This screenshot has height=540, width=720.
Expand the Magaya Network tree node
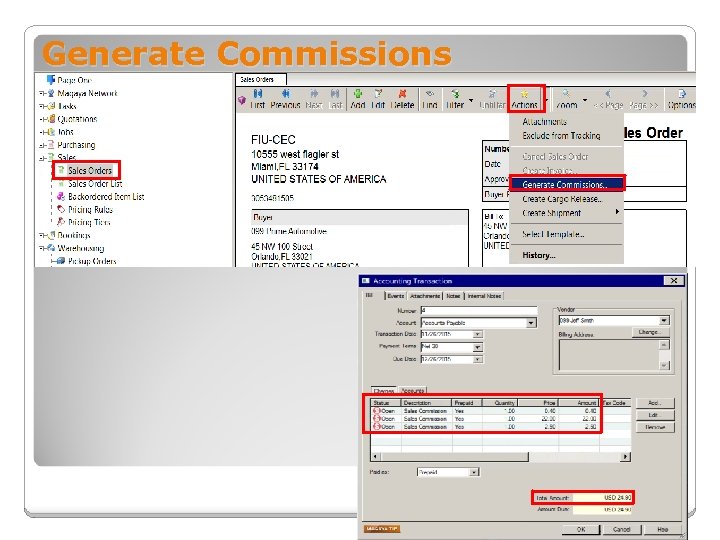pyautogui.click(x=42, y=93)
